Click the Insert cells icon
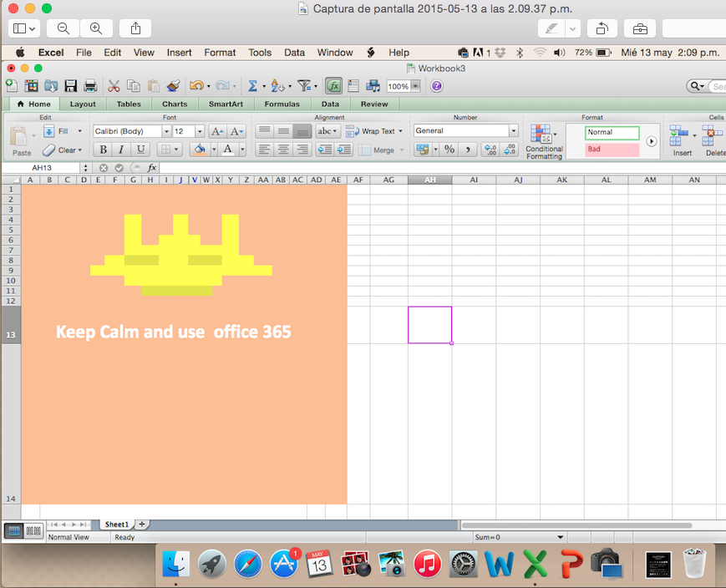Viewport: 726px width, 588px height. [678, 135]
